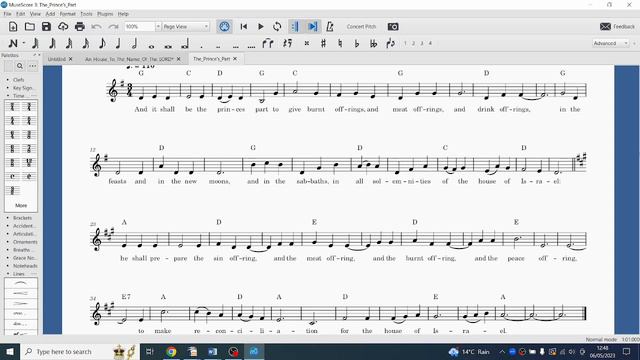This screenshot has width=640, height=360.
Task: Select voice 1 button
Action: (405, 43)
